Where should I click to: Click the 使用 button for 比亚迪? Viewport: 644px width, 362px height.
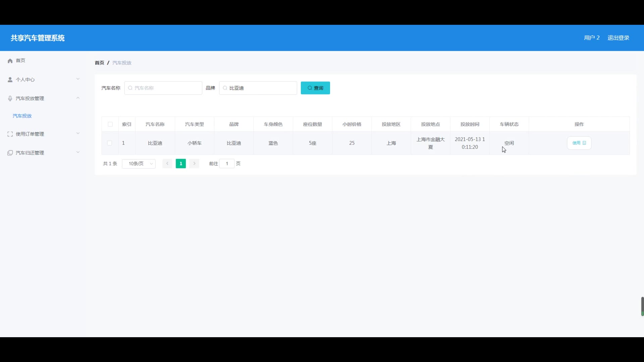click(x=579, y=143)
